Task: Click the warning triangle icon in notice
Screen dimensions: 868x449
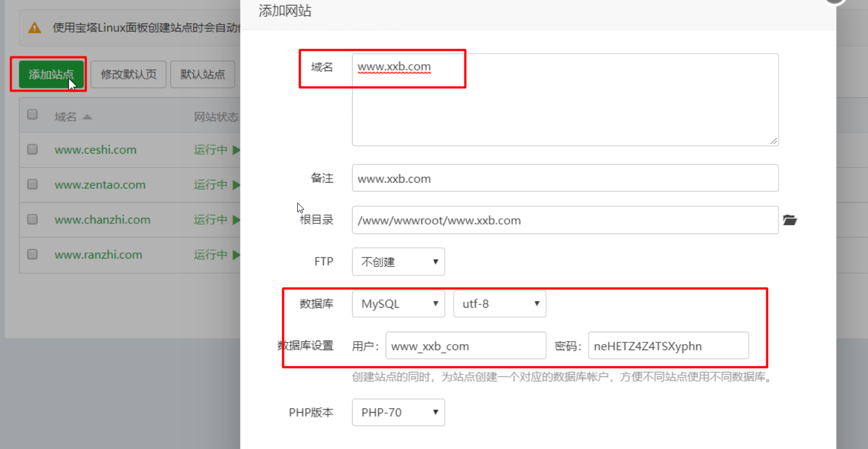Action: pos(35,27)
